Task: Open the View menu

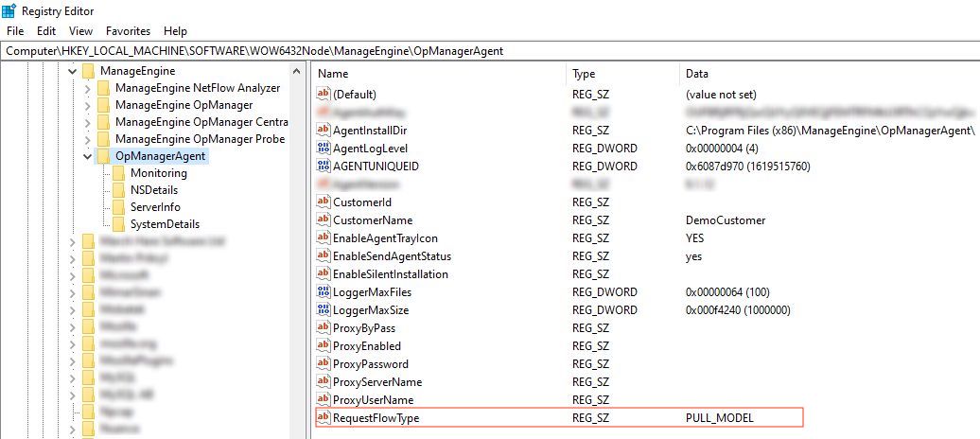Action: coord(80,30)
